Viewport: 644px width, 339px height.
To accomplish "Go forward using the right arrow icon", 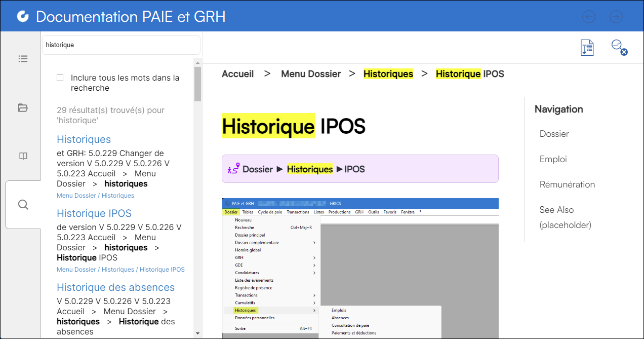I will [616, 17].
